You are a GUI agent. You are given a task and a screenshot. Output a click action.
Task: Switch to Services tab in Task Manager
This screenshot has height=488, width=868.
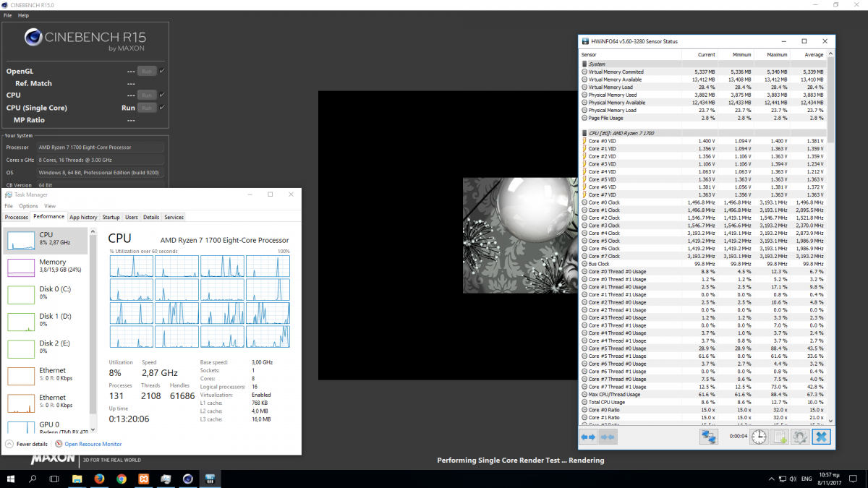174,217
